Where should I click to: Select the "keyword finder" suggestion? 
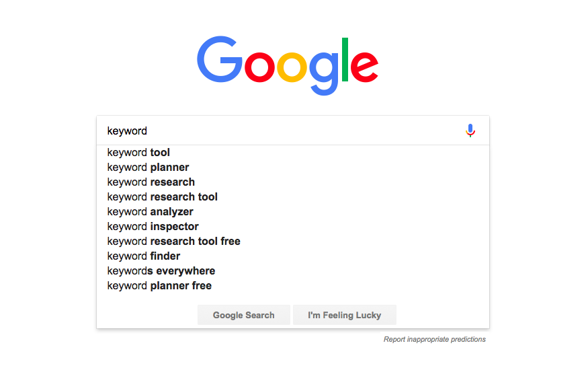click(293, 256)
